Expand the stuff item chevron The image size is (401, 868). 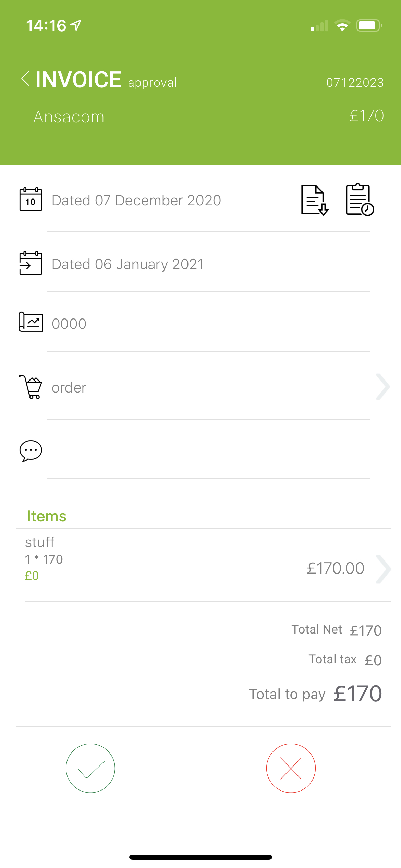pos(384,569)
